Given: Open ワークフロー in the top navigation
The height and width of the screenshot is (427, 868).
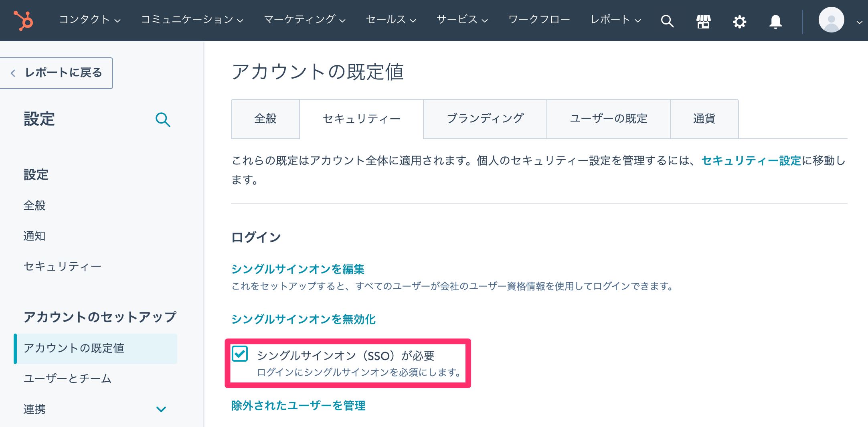Looking at the screenshot, I should (x=539, y=19).
